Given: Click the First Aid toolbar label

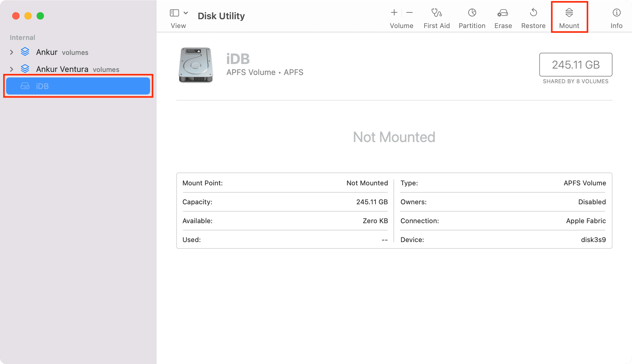Looking at the screenshot, I should click(x=436, y=26).
